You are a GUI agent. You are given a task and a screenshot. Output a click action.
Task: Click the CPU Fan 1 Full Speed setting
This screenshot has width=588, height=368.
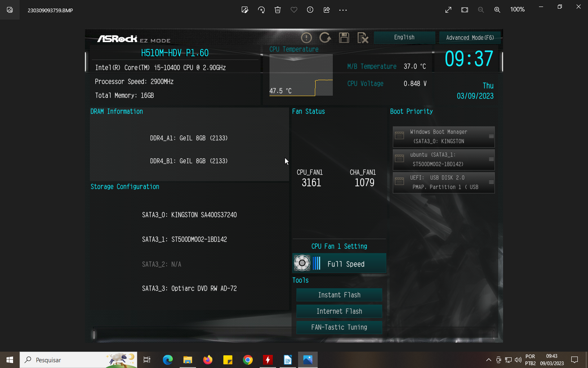339,263
